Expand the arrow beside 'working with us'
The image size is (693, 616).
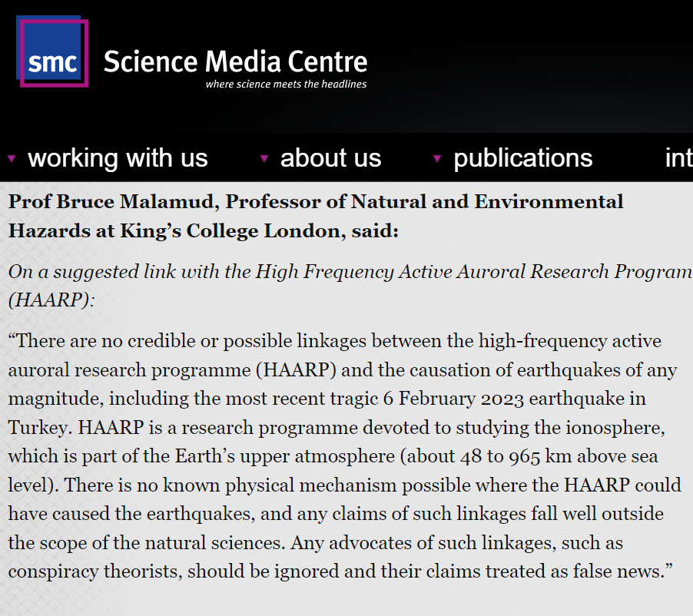click(x=12, y=158)
